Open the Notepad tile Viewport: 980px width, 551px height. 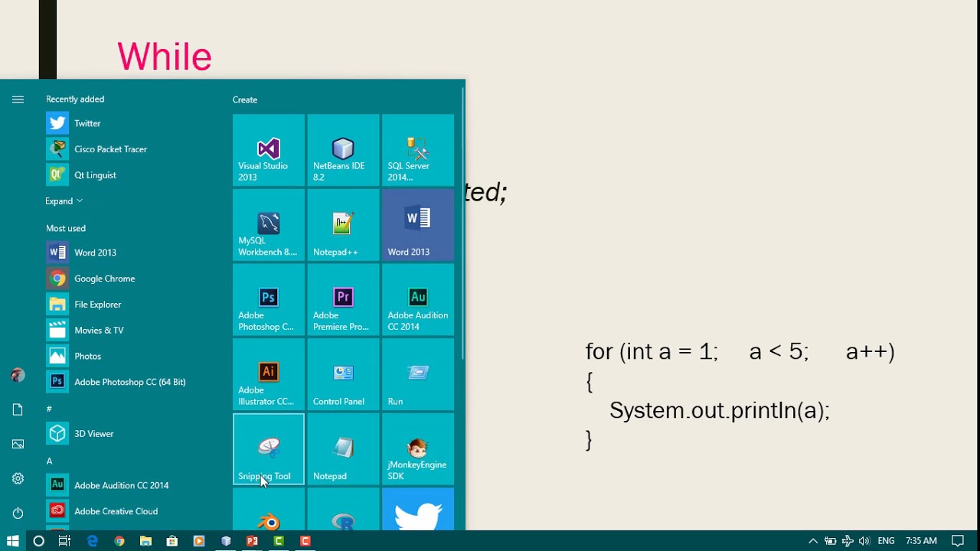[343, 449]
